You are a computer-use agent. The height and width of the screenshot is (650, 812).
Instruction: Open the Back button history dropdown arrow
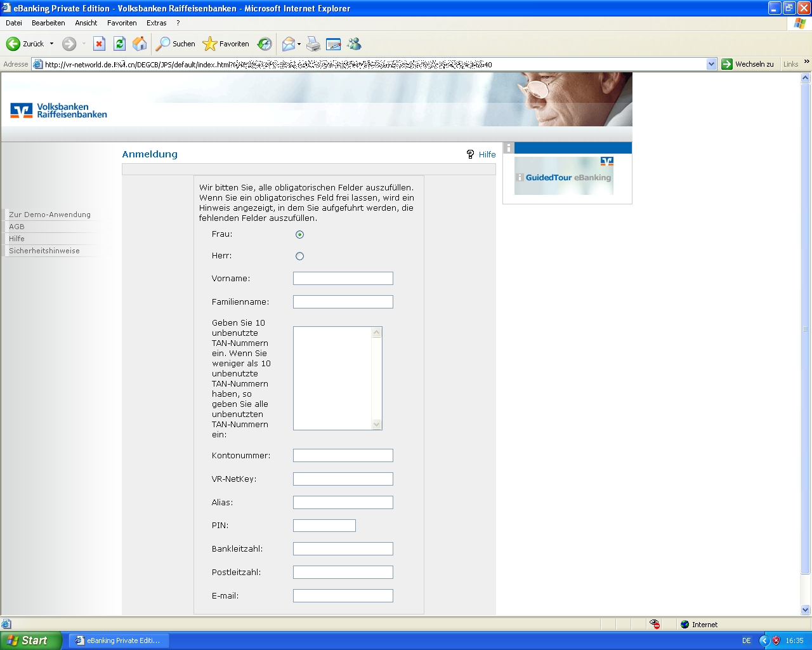[51, 44]
